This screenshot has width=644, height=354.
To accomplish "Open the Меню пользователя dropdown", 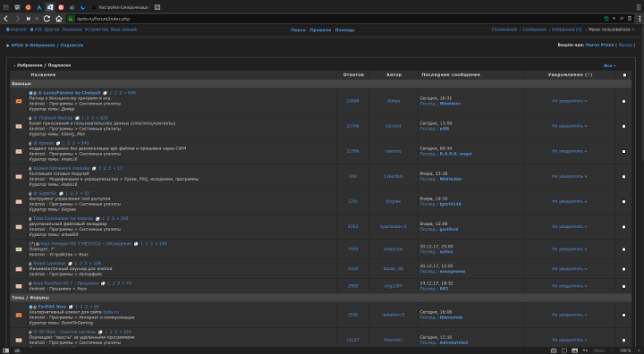I will click(611, 29).
